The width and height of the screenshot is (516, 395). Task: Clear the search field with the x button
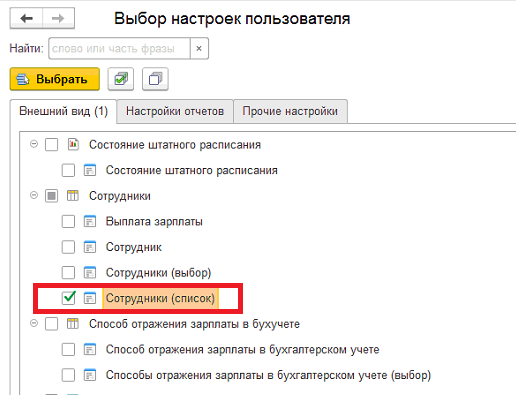click(x=199, y=49)
